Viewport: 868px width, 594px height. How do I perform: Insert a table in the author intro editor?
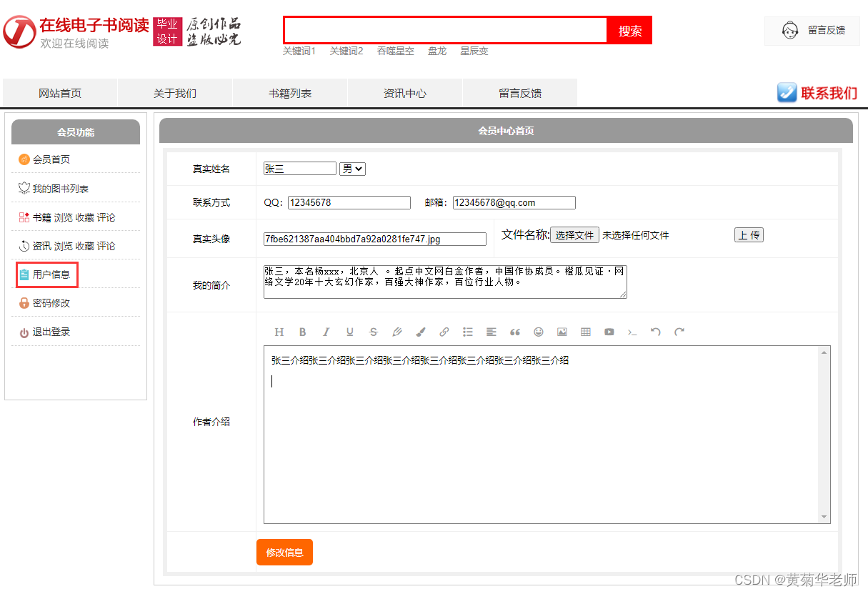(585, 332)
